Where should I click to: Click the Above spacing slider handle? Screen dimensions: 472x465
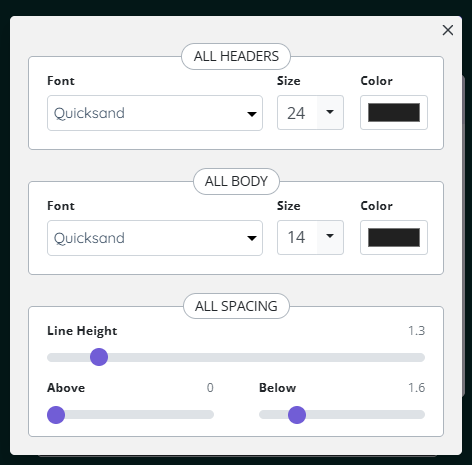point(56,415)
